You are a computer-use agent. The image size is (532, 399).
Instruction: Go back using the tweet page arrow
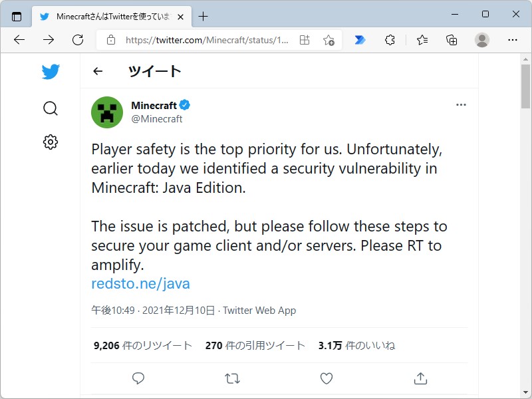pyautogui.click(x=98, y=71)
